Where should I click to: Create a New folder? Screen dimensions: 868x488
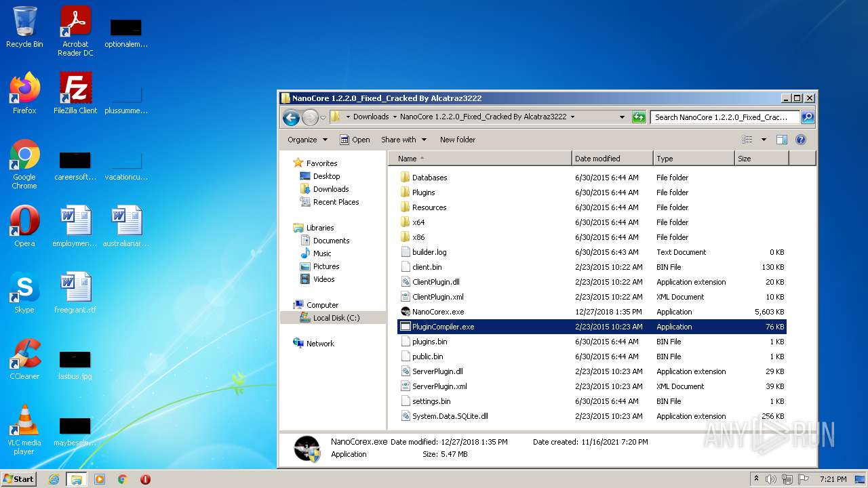(458, 140)
